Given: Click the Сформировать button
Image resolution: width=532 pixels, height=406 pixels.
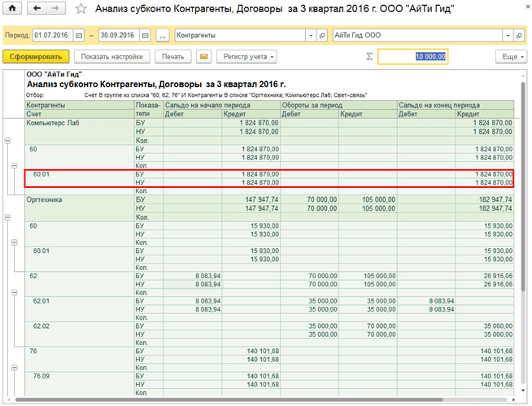Looking at the screenshot, I should point(35,57).
